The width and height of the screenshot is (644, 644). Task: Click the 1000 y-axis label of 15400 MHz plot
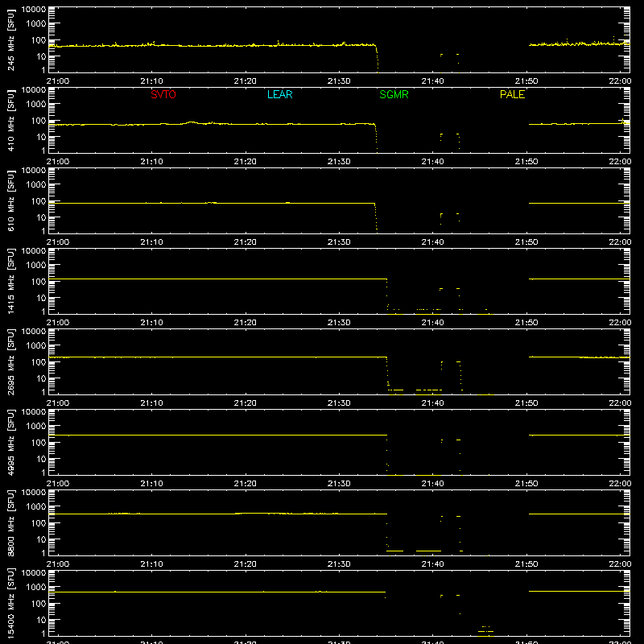(36, 588)
